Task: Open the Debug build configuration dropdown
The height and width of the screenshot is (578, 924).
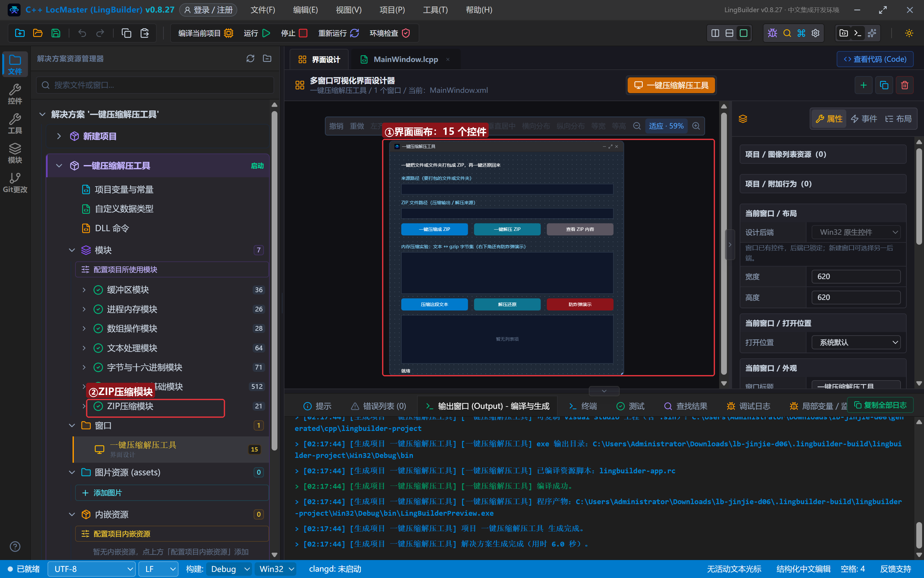Action: tap(229, 569)
